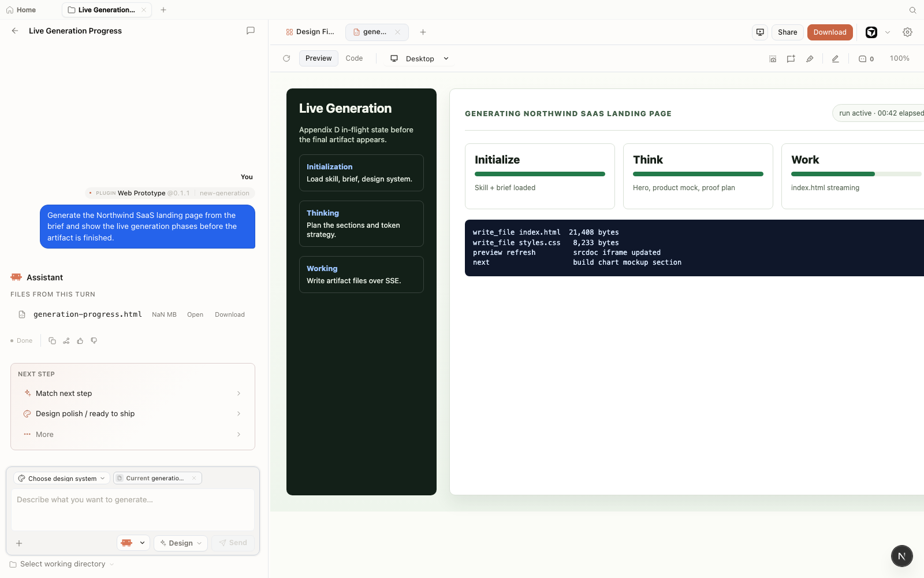The height and width of the screenshot is (578, 924).
Task: Switch to the Code tab
Action: click(x=354, y=58)
